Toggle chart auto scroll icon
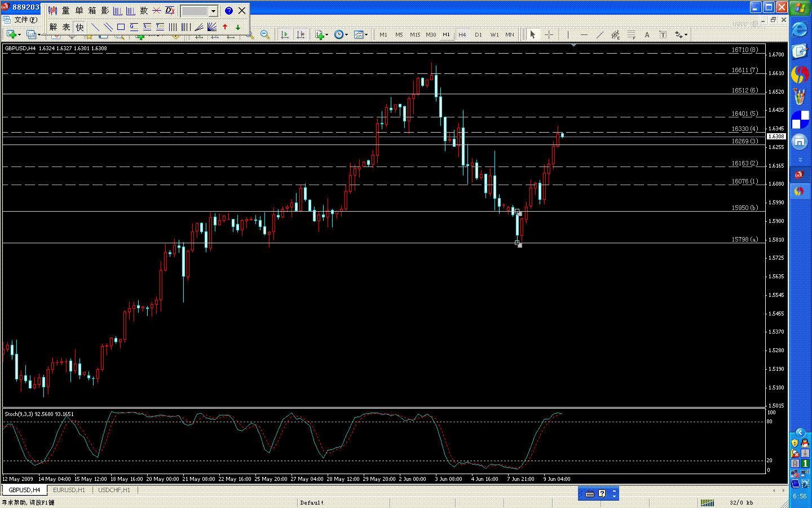Viewport: 812px width, 508px height. [x=285, y=34]
